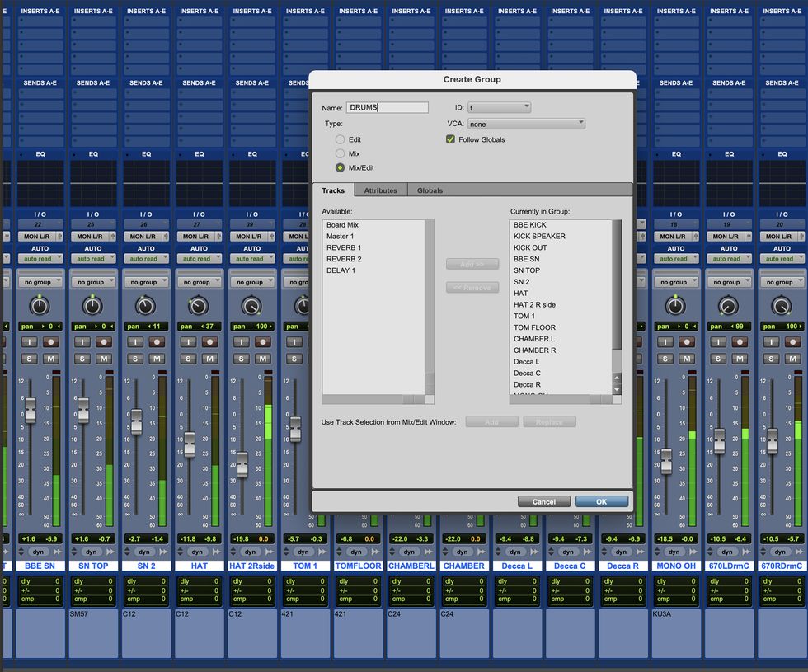808x672 pixels.
Task: Select the Edit group type
Action: tap(340, 139)
